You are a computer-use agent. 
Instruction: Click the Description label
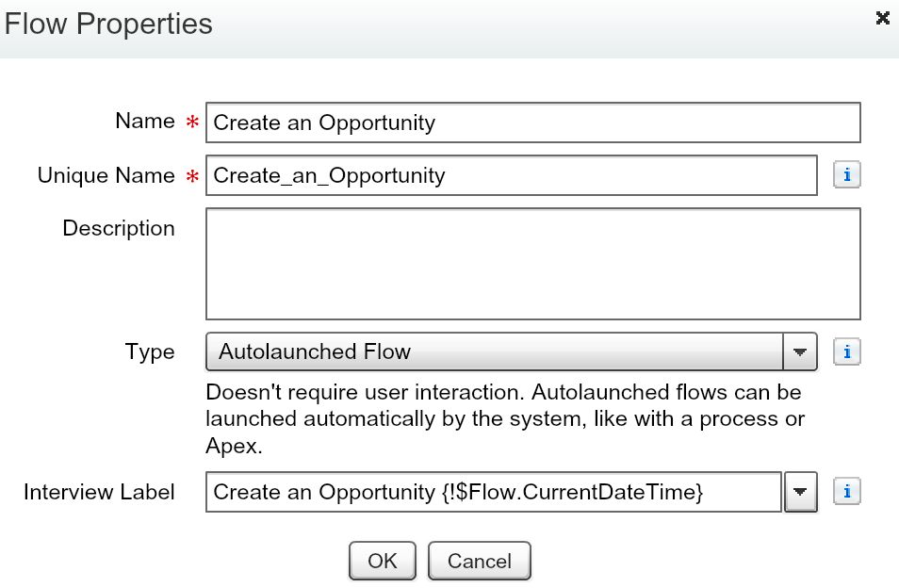point(119,228)
